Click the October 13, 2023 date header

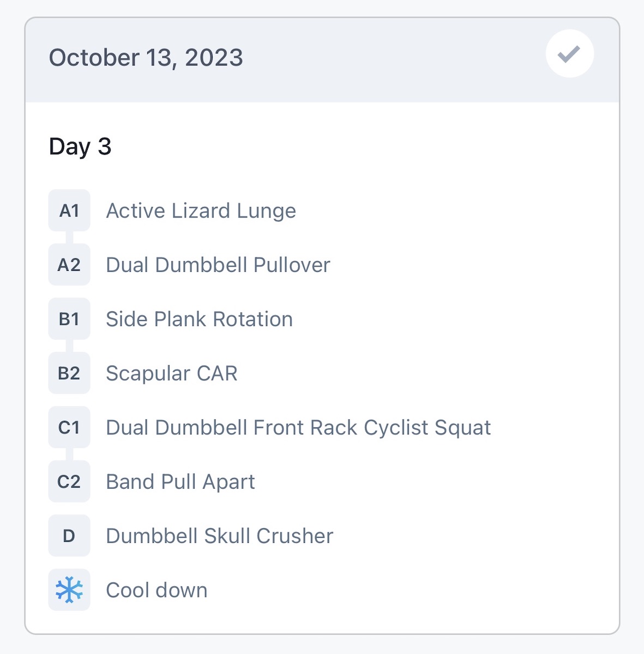[x=146, y=58]
